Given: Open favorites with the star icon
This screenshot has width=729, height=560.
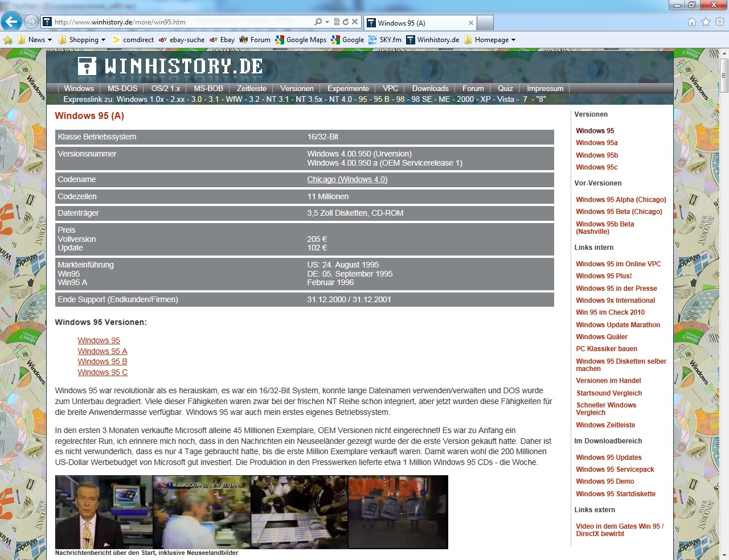Looking at the screenshot, I should [706, 22].
